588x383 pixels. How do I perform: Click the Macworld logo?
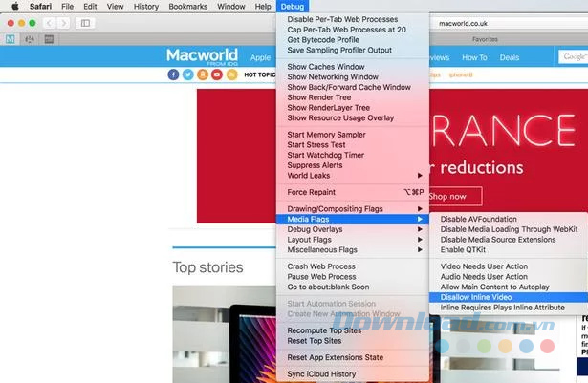click(204, 56)
